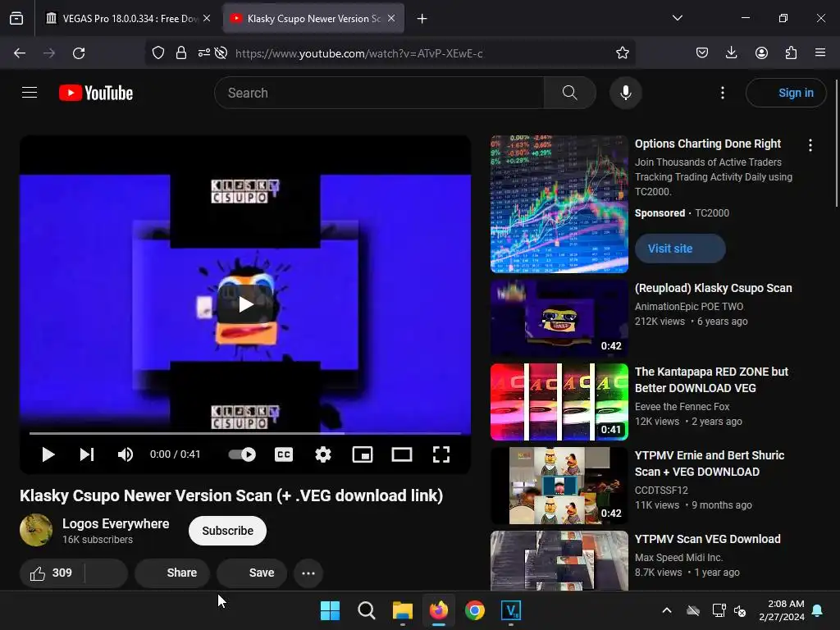This screenshot has width=840, height=630.
Task: Expand the list all tabs dropdown
Action: click(x=677, y=18)
